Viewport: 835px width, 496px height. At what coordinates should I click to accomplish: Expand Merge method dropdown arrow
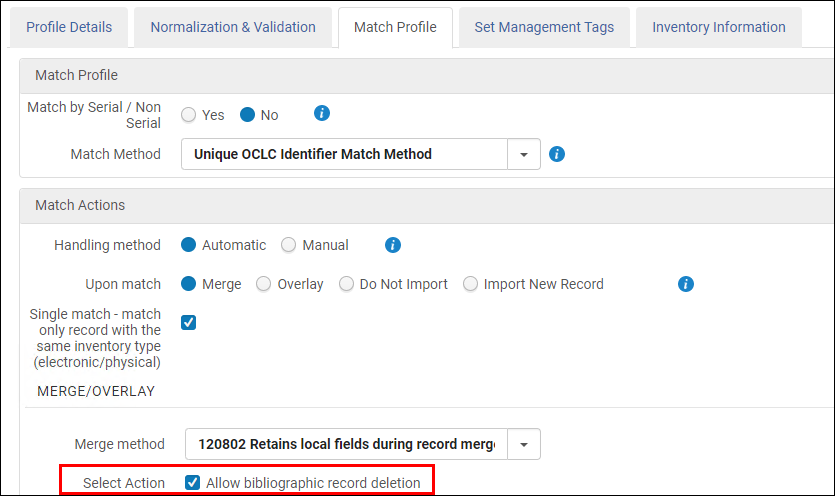point(524,444)
